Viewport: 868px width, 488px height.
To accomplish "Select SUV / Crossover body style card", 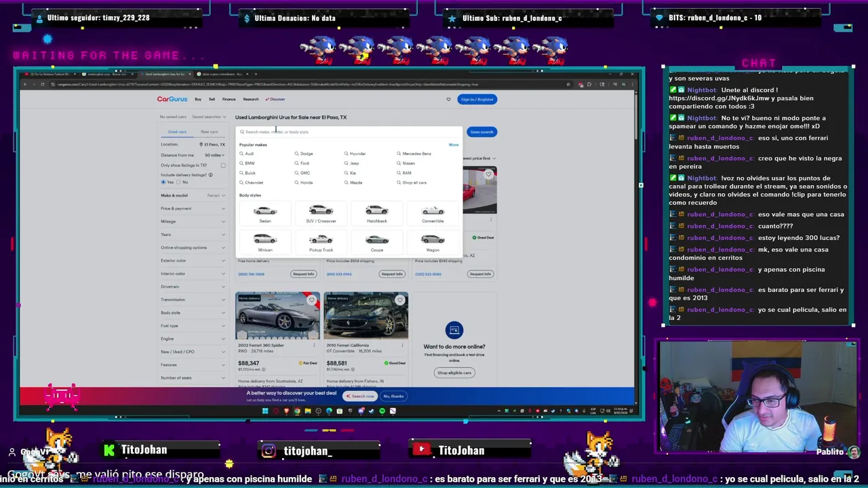I will (321, 213).
